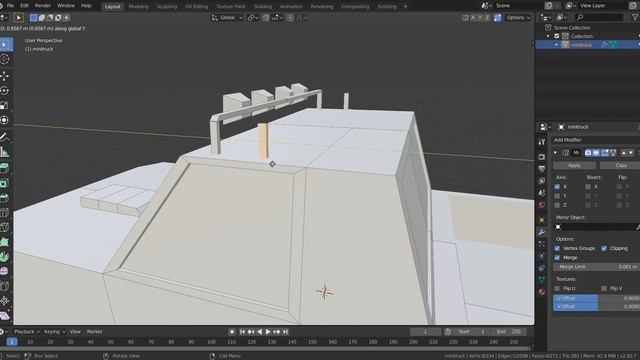Click the Mirror Object field
The image size is (640, 360).
tap(596, 227)
